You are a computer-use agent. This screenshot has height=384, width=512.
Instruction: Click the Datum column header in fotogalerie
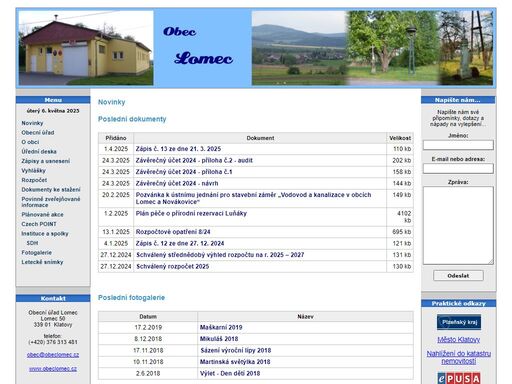pyautogui.click(x=148, y=317)
